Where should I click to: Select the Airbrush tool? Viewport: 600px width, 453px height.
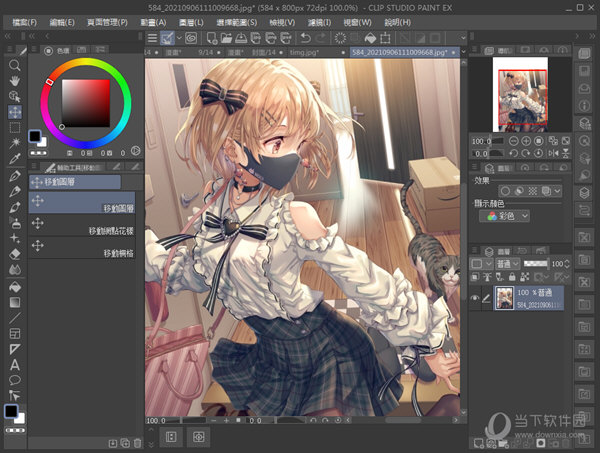15,222
